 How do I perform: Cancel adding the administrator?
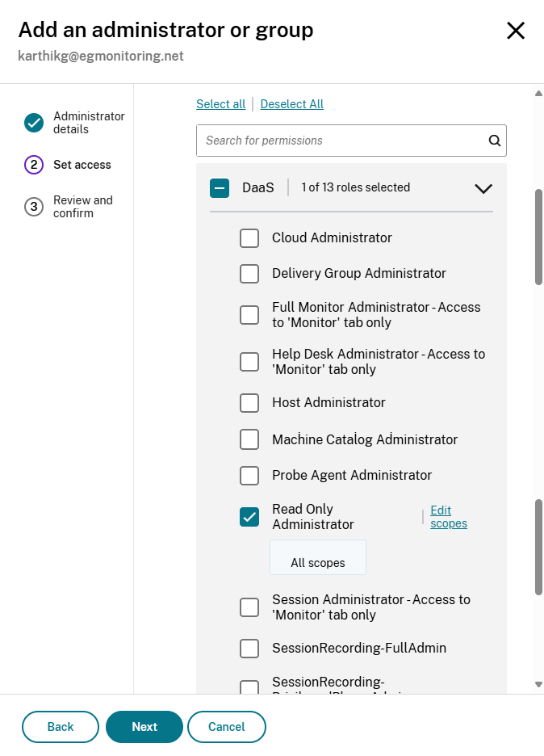point(226,727)
